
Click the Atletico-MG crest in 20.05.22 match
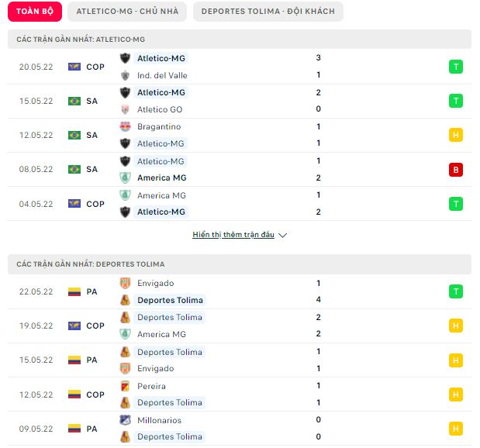point(125,58)
